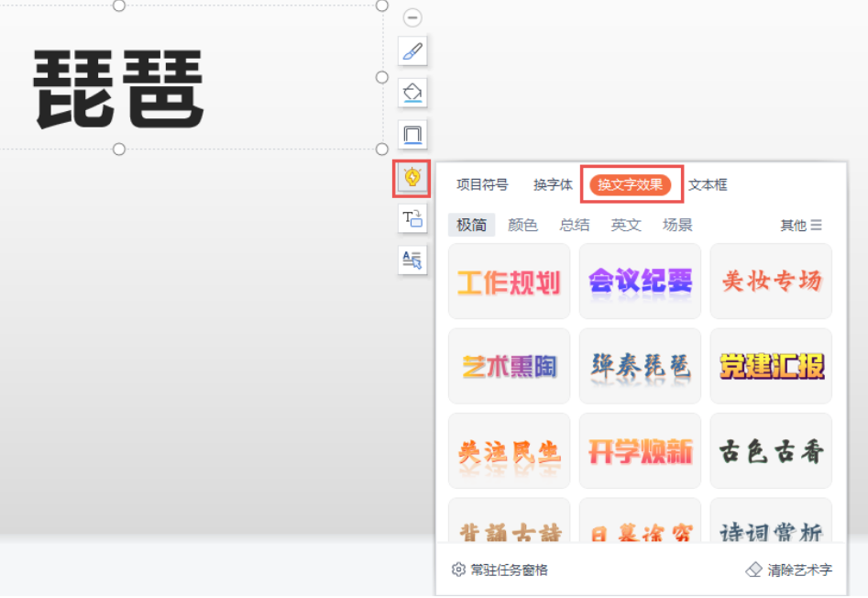This screenshot has width=868, height=598.
Task: Click the lightbulb smart effects icon
Action: (412, 178)
